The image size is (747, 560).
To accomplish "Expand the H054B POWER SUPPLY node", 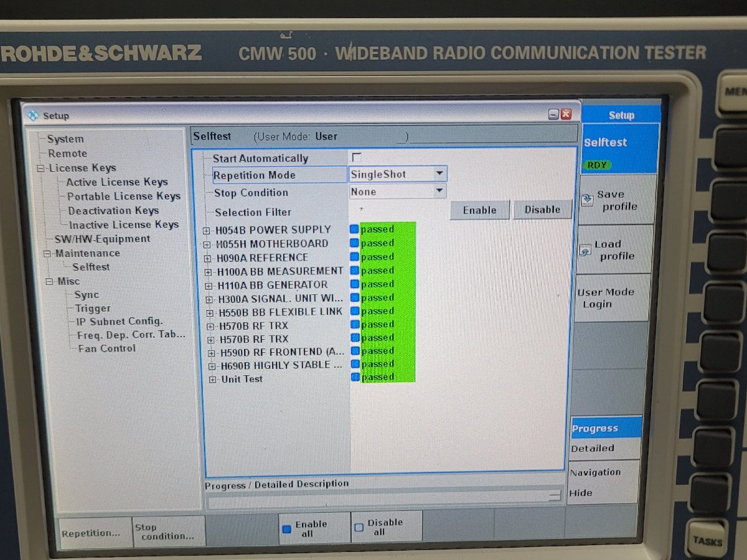I will (x=207, y=231).
